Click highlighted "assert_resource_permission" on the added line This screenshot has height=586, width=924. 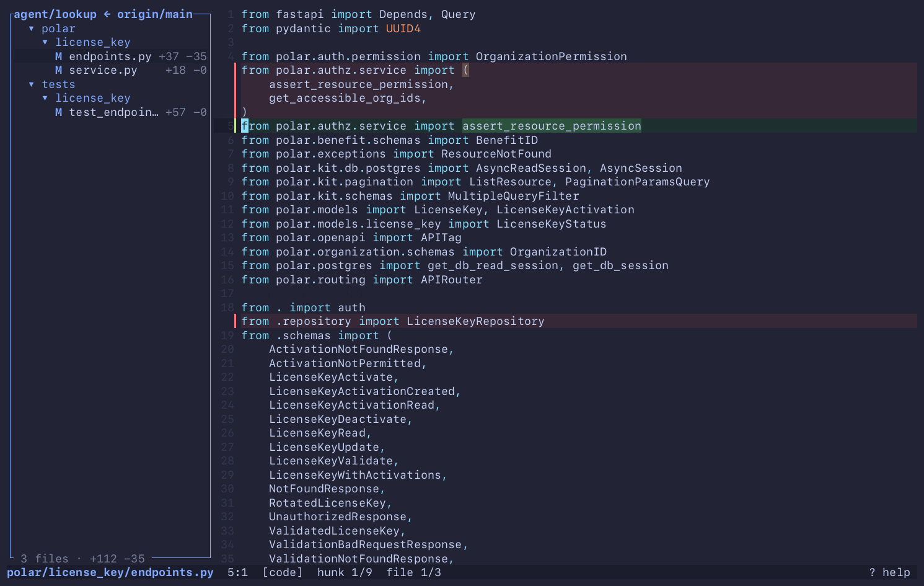[x=552, y=126]
